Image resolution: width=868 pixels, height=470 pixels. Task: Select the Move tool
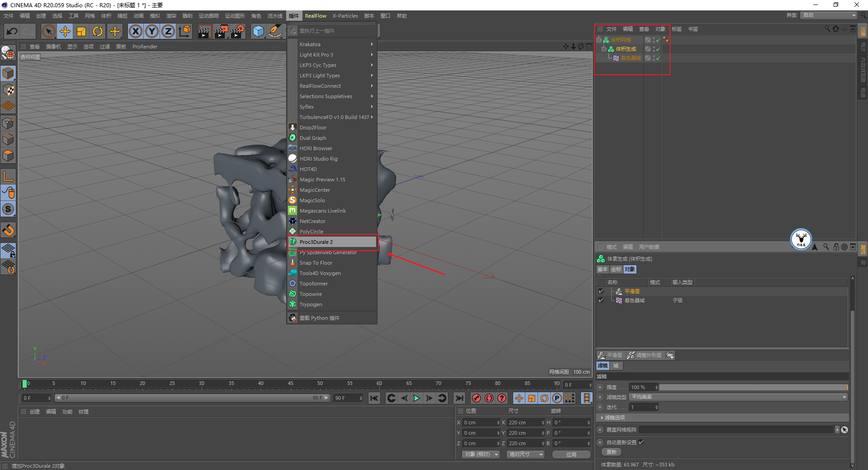coord(65,31)
